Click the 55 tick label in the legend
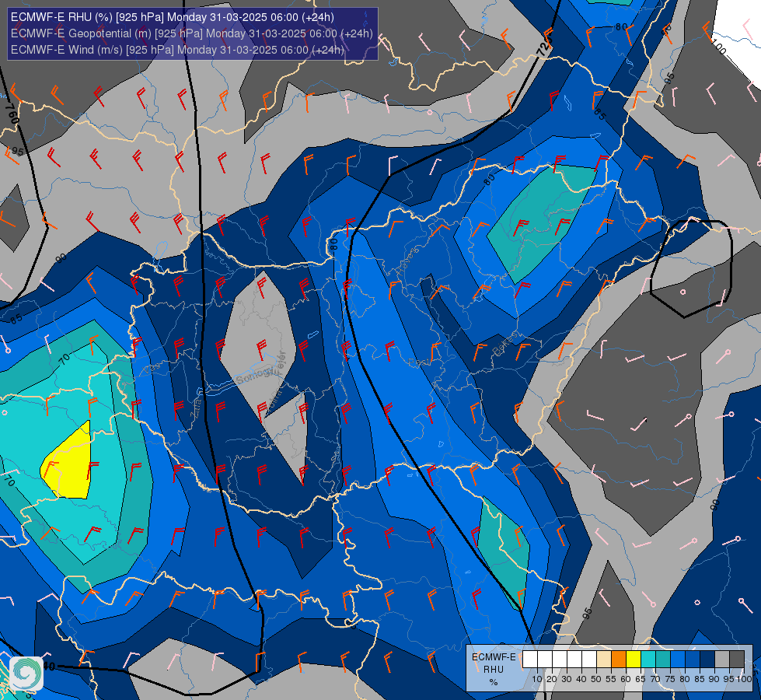 click(610, 679)
